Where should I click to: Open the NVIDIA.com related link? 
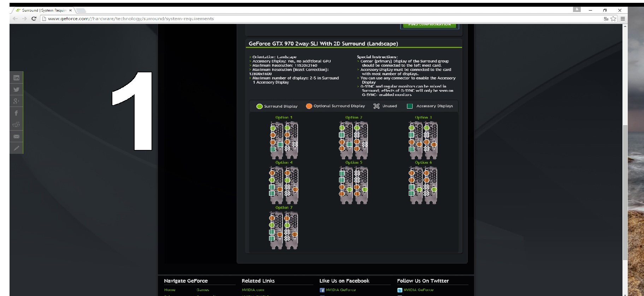253,290
